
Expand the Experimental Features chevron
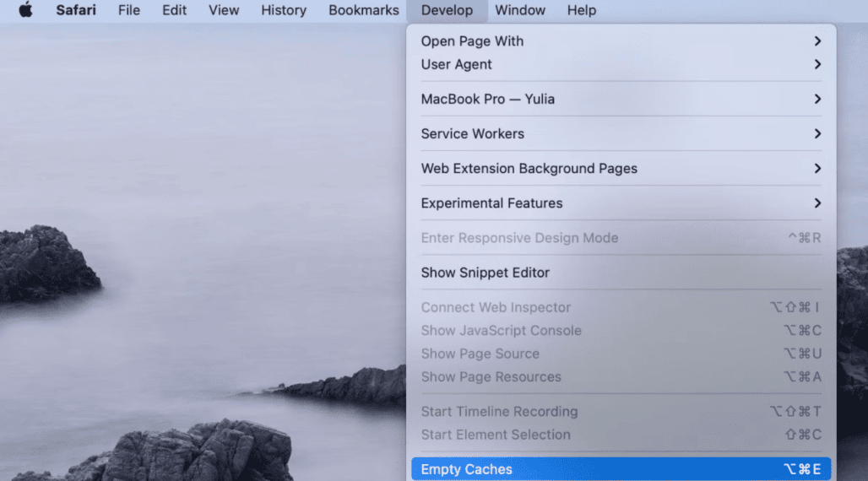[x=817, y=203]
